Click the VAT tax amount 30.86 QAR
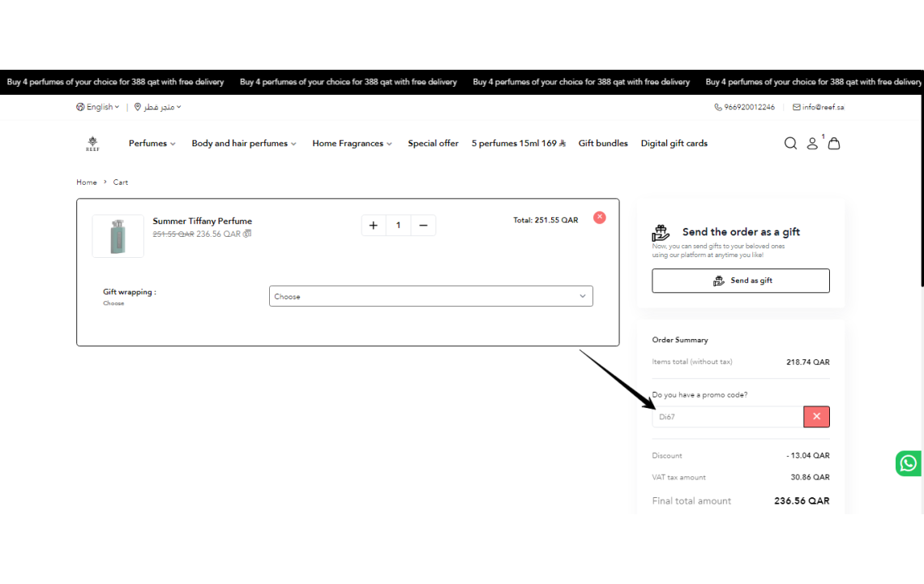Screen dimensions: 924x584 (x=810, y=477)
